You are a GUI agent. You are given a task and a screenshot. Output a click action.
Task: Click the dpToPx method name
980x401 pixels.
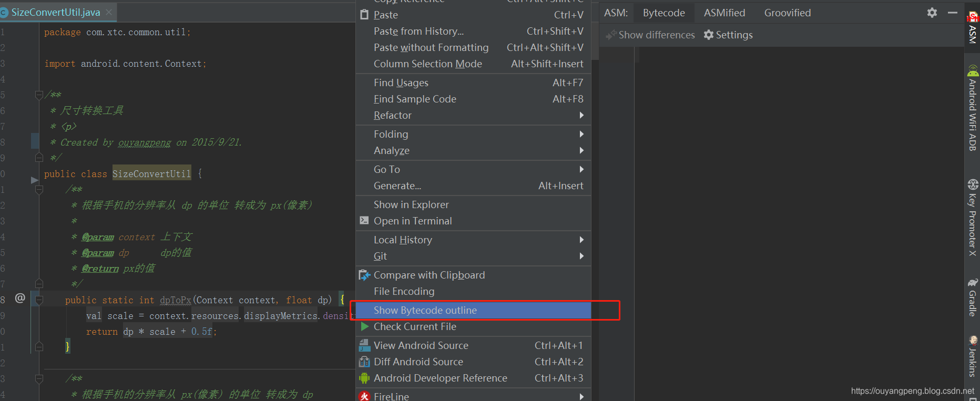tap(176, 300)
